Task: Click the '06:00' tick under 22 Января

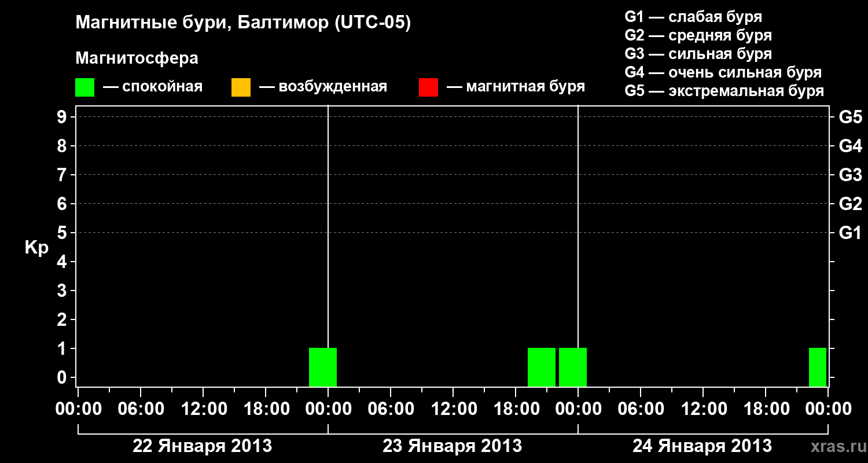Action: [141, 409]
